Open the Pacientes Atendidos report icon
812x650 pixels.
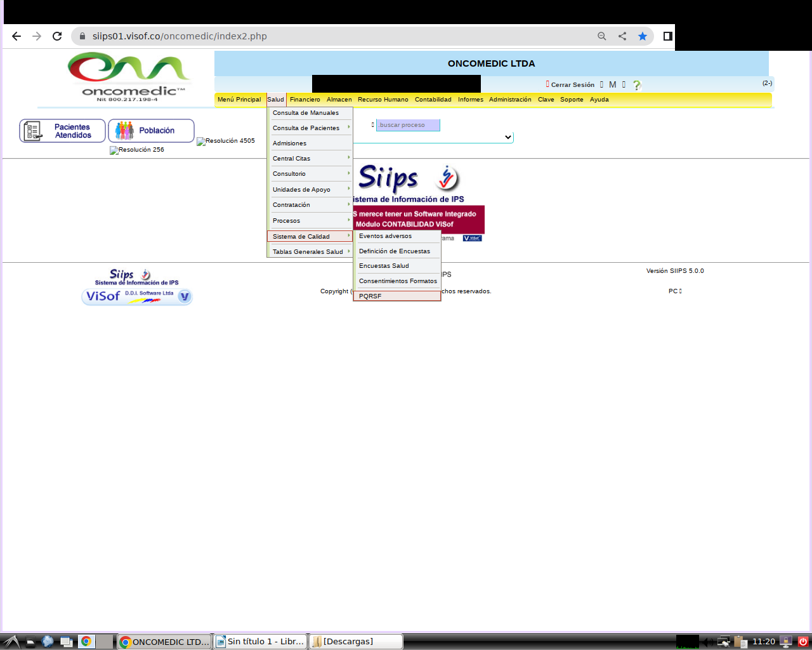[x=62, y=131]
